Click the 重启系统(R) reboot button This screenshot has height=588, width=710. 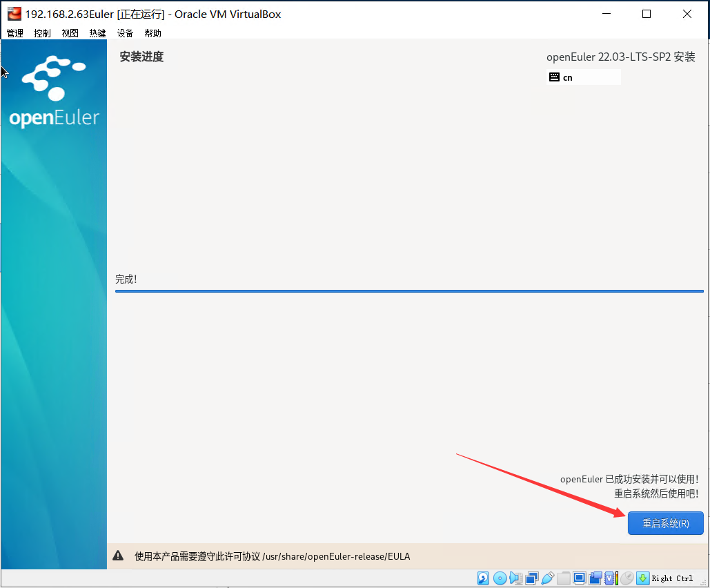click(665, 523)
